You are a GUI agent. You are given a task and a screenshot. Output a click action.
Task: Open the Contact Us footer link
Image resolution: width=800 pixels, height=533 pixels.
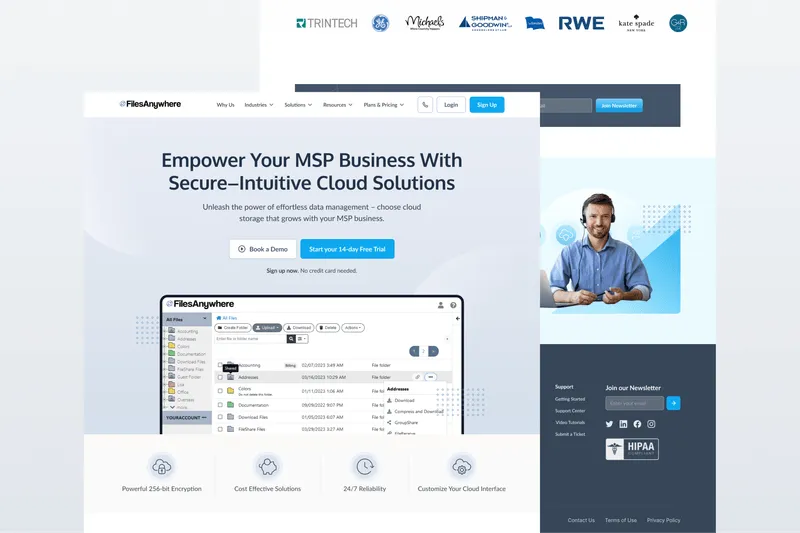tap(581, 520)
